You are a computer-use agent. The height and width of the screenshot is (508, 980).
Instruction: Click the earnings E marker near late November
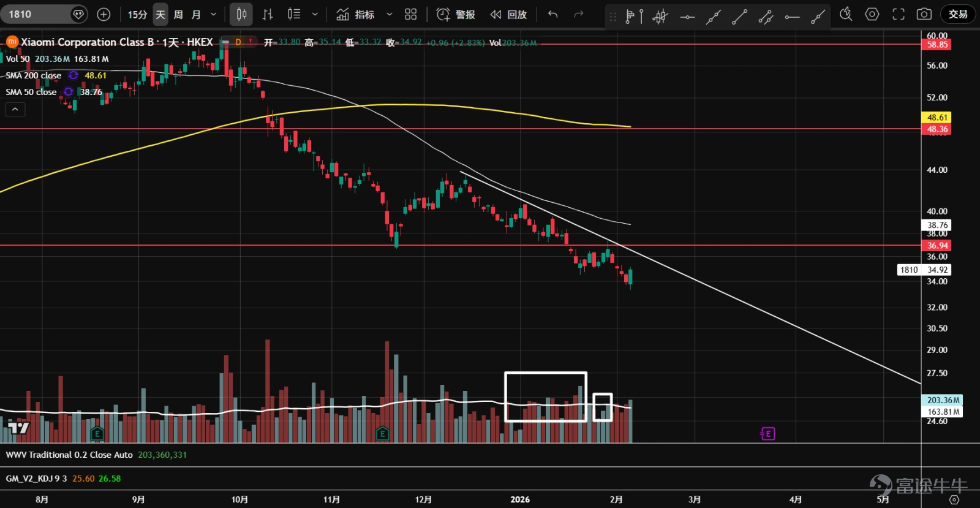382,434
